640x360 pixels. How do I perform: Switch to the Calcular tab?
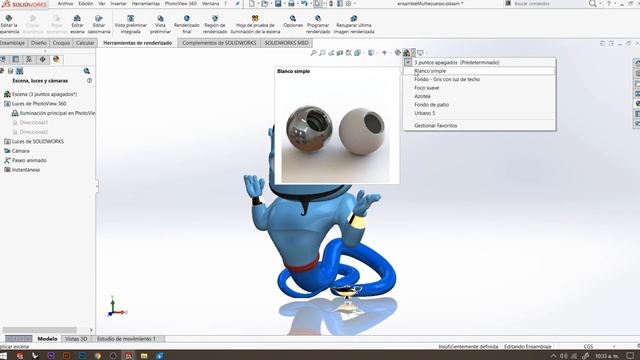coord(85,43)
